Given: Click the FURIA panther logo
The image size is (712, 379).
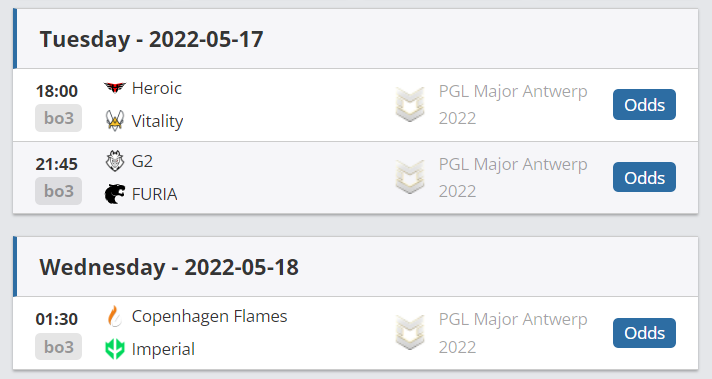Looking at the screenshot, I should (114, 194).
